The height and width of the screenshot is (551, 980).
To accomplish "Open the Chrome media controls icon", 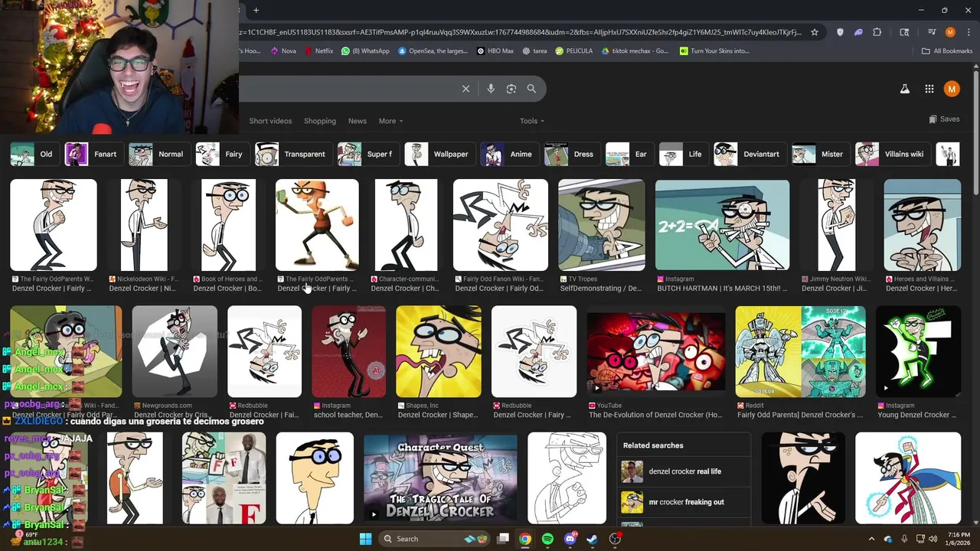I will [932, 32].
